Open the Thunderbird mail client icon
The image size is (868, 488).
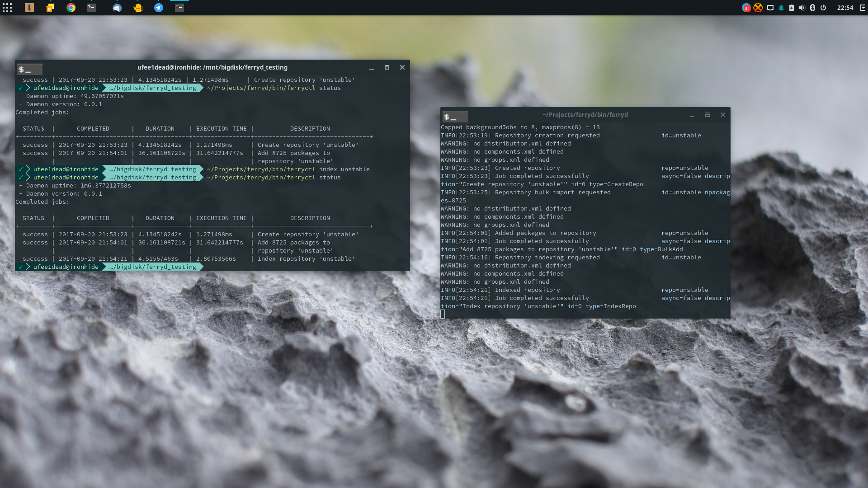tap(117, 8)
